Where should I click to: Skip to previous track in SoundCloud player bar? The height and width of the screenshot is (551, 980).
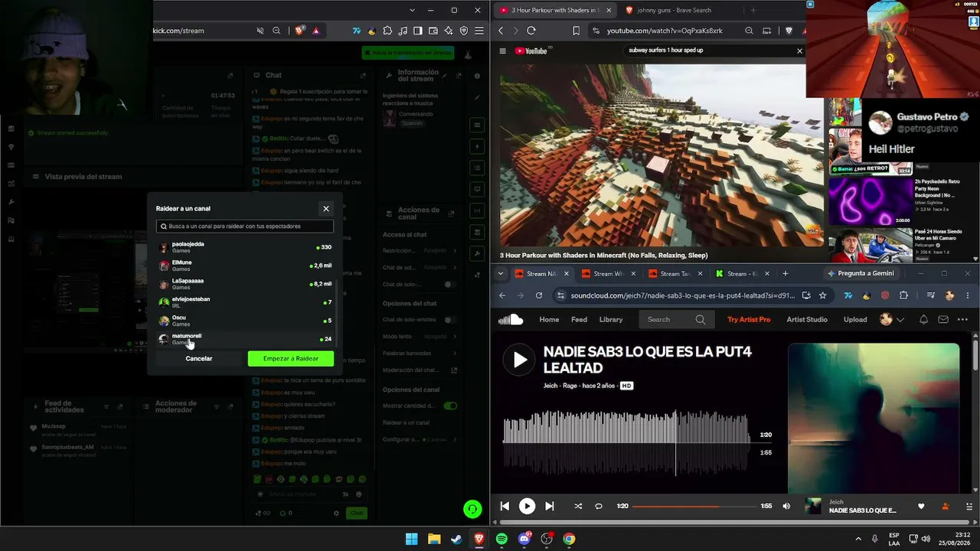pos(505,506)
